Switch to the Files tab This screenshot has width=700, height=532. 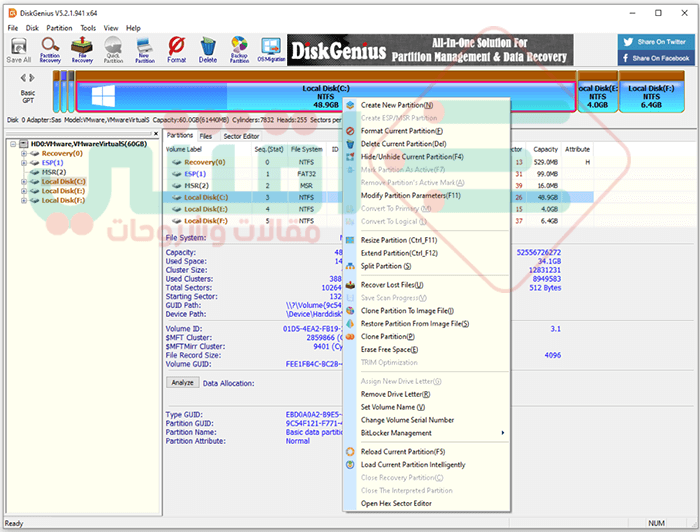click(x=205, y=136)
